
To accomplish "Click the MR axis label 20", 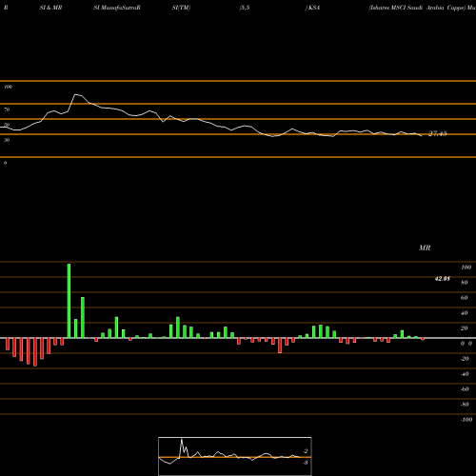I will point(465,328).
